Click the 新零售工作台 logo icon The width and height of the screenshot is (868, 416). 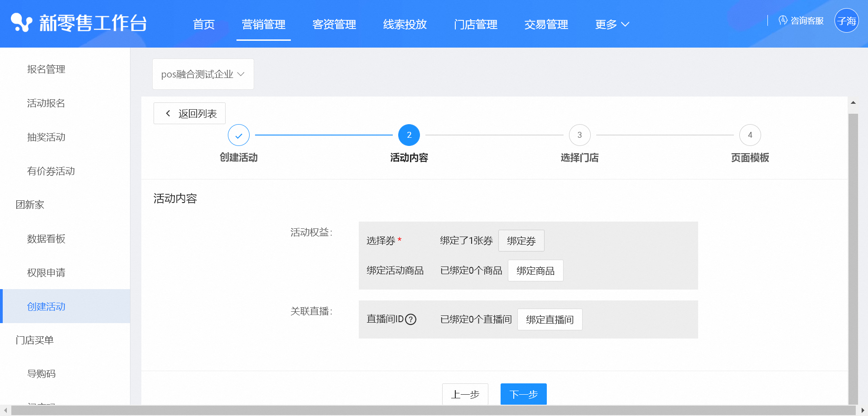coord(21,23)
